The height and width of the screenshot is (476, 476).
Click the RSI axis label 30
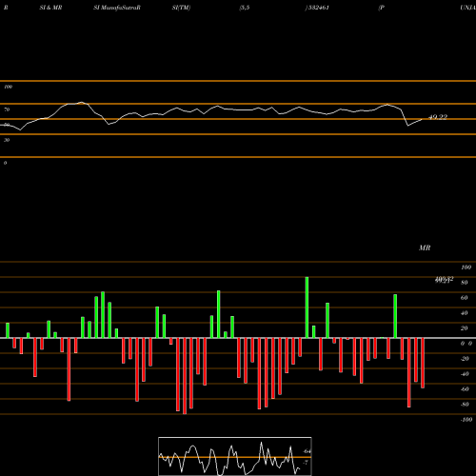pyautogui.click(x=7, y=140)
